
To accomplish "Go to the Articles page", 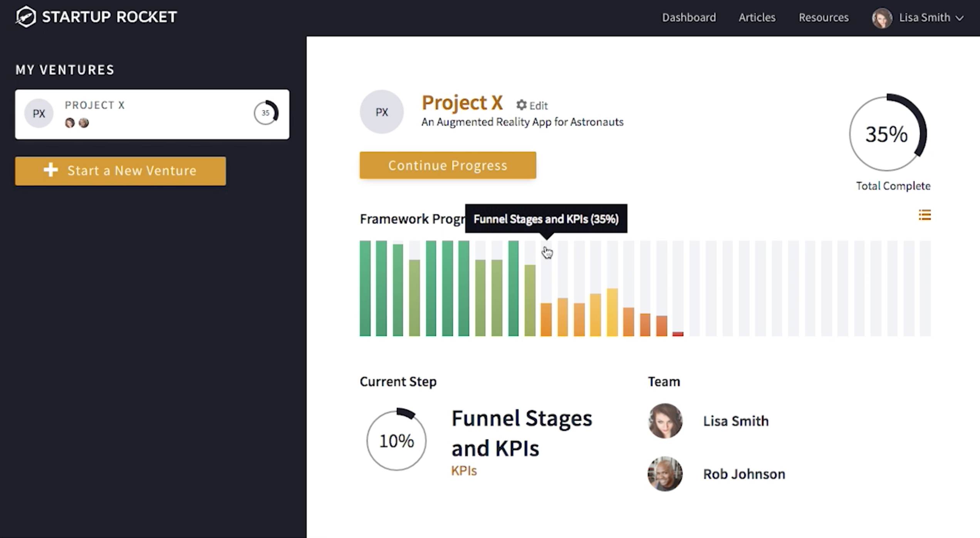I will [757, 17].
